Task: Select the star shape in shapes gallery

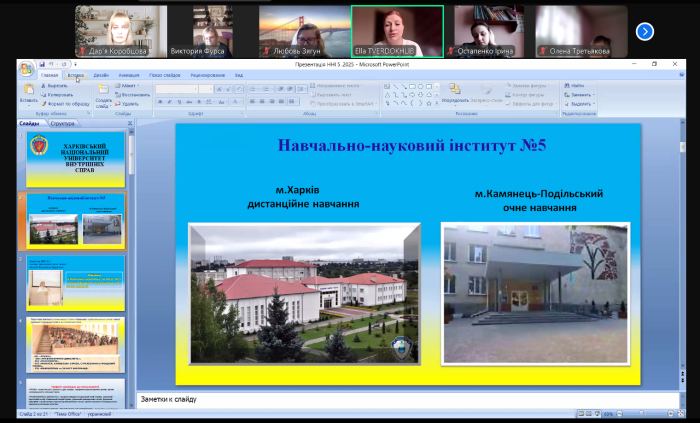Action: [429, 103]
